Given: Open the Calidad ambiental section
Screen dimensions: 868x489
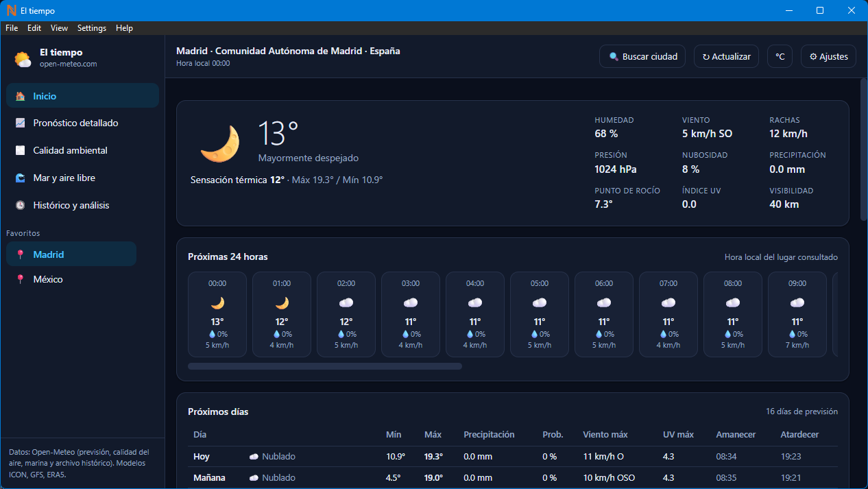Looking at the screenshot, I should coord(82,150).
